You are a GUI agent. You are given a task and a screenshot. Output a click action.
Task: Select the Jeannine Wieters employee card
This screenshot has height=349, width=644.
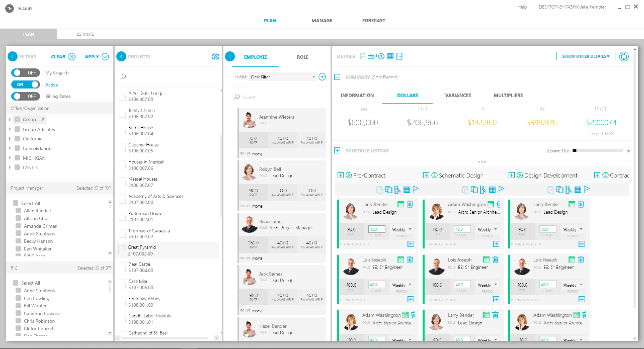282,133
